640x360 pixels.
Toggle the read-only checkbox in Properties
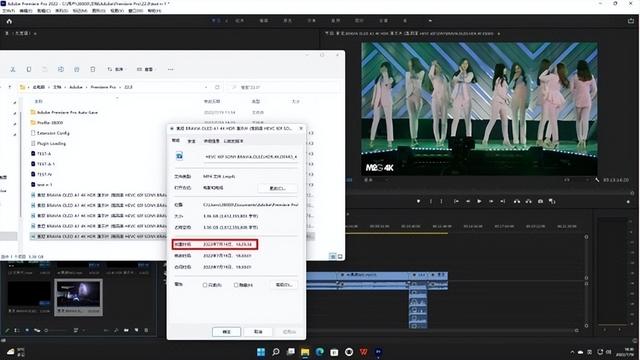tap(205, 285)
